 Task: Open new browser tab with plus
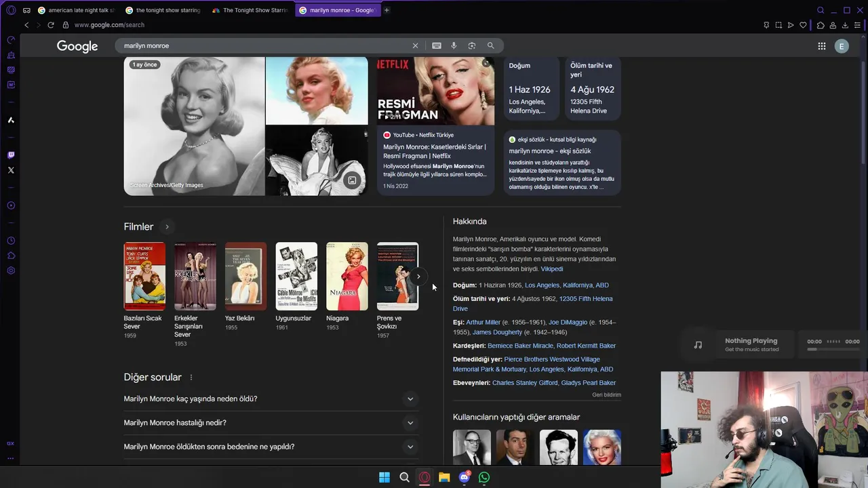click(387, 10)
